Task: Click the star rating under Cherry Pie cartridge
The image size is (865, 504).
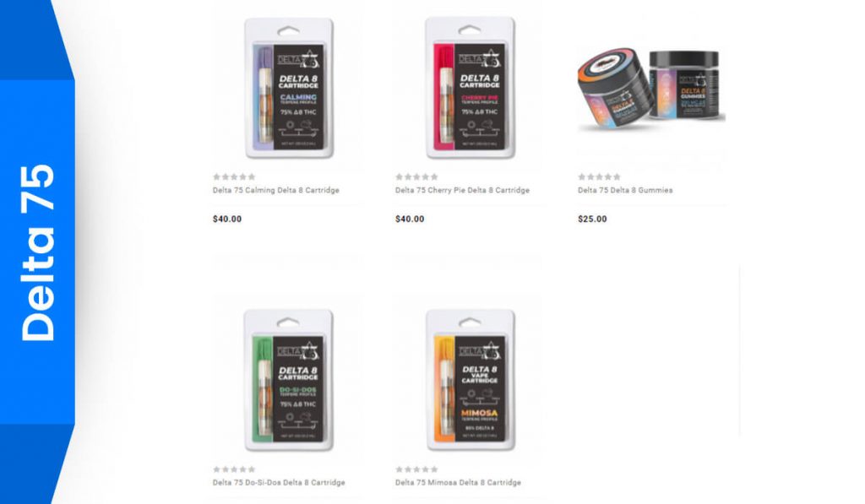Action: pos(416,177)
